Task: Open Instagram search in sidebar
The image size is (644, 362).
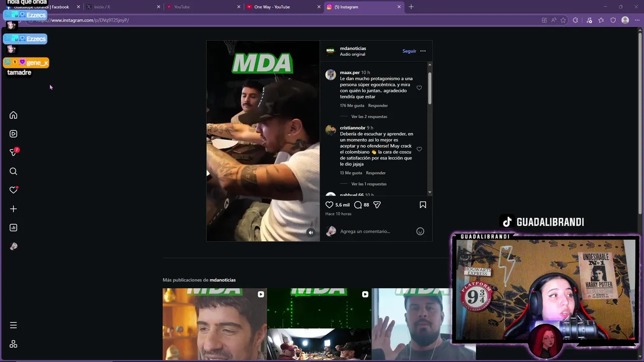Action: point(14,171)
